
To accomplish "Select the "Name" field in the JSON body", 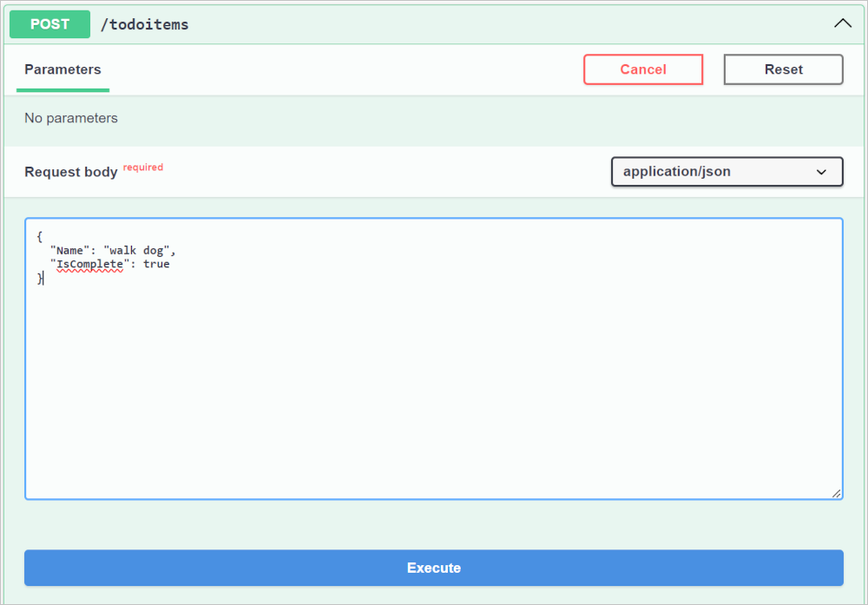I will (68, 250).
